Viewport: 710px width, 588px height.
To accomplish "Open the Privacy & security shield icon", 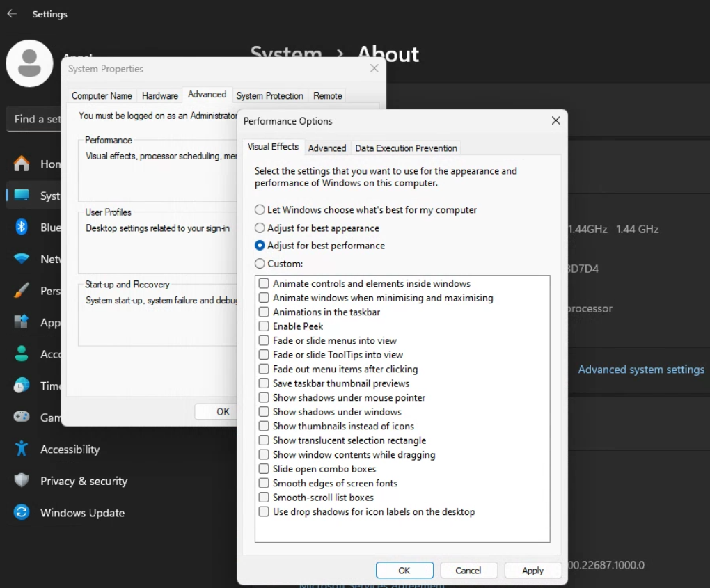I will 22,480.
